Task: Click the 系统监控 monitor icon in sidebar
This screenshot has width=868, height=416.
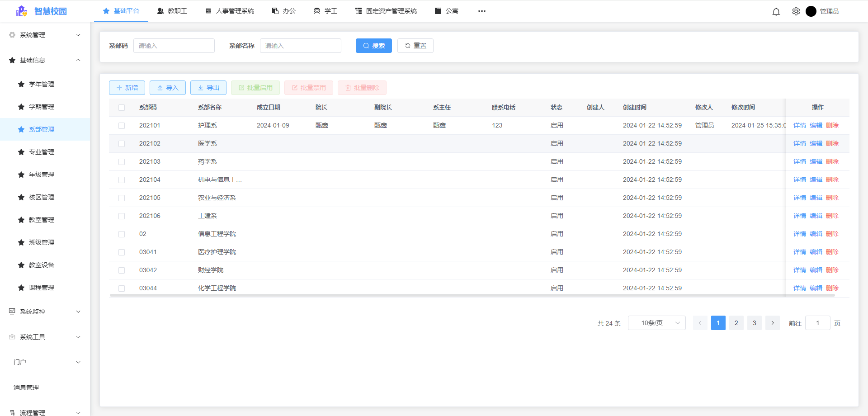Action: click(x=11, y=311)
